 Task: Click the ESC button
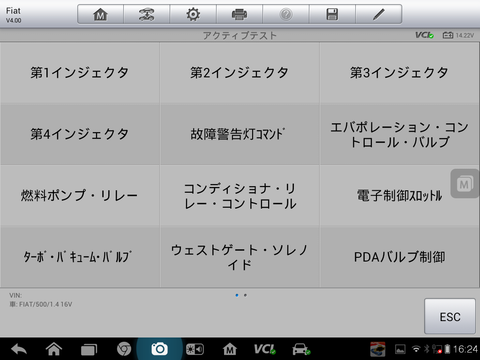tap(450, 316)
